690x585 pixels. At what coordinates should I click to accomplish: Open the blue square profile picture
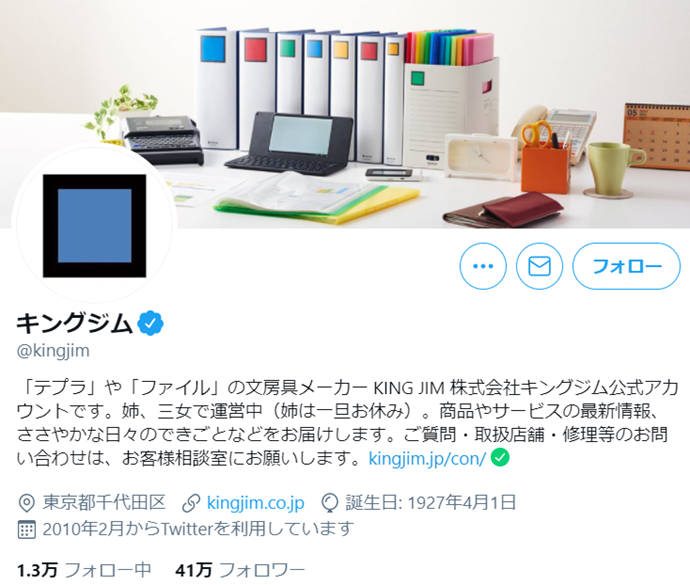point(94,225)
